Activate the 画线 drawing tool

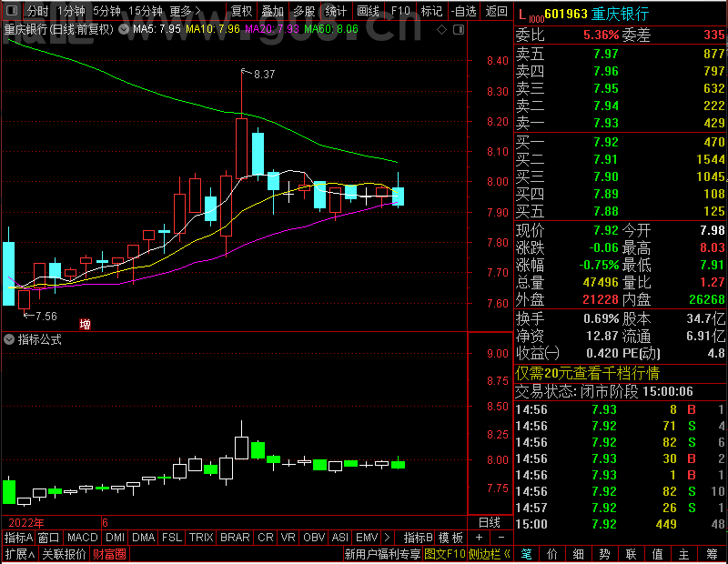(368, 11)
